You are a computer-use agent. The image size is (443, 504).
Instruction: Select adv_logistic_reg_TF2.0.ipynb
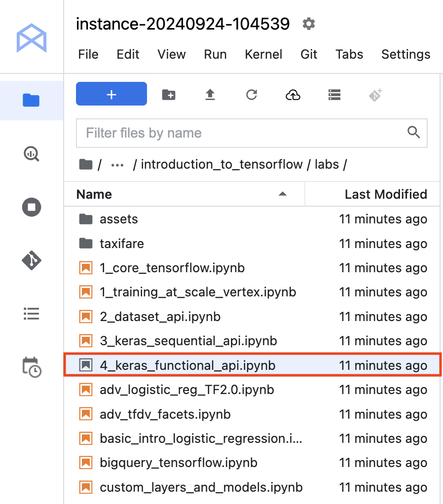point(252,390)
